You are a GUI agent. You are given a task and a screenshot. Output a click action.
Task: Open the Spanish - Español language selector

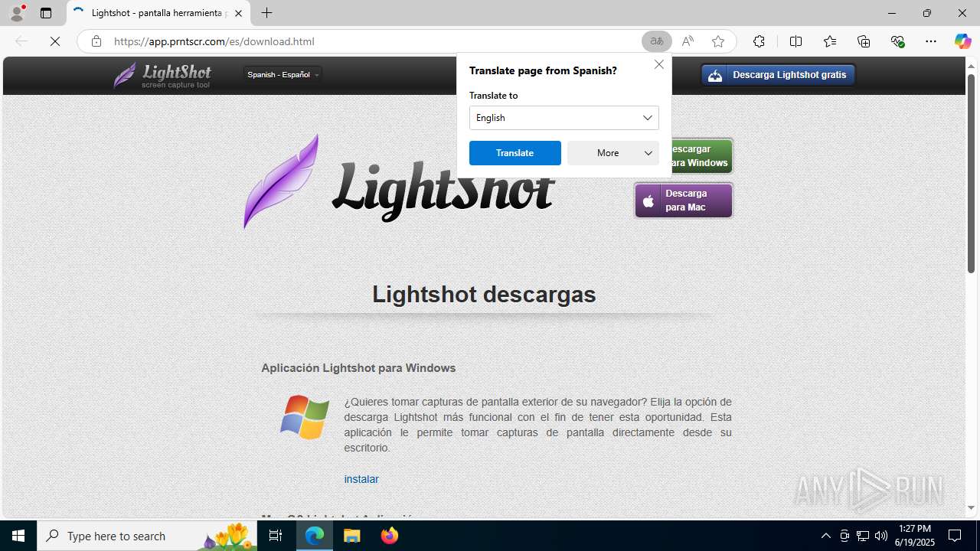(283, 74)
